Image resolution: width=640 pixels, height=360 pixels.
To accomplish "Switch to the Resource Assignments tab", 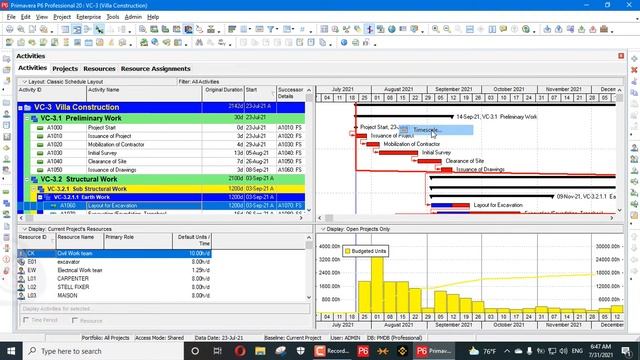I will pos(156,69).
